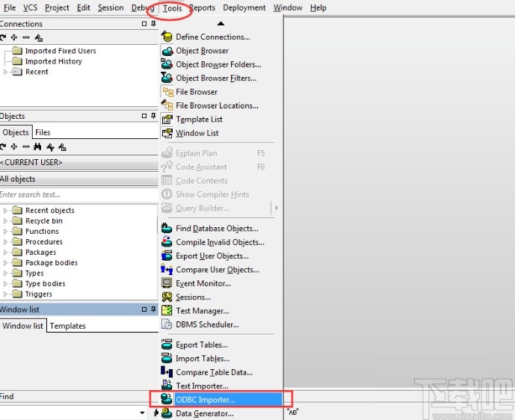Open the Project menu
The image size is (515, 420).
point(57,7)
